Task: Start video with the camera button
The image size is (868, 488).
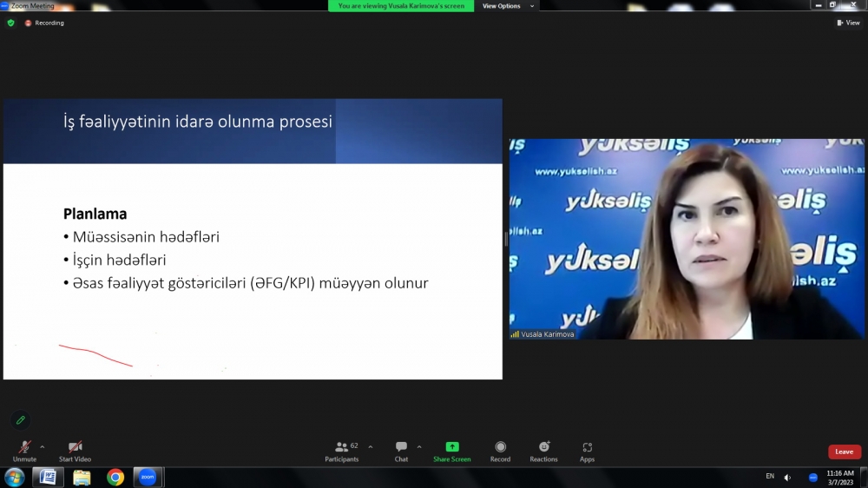Action: [75, 448]
